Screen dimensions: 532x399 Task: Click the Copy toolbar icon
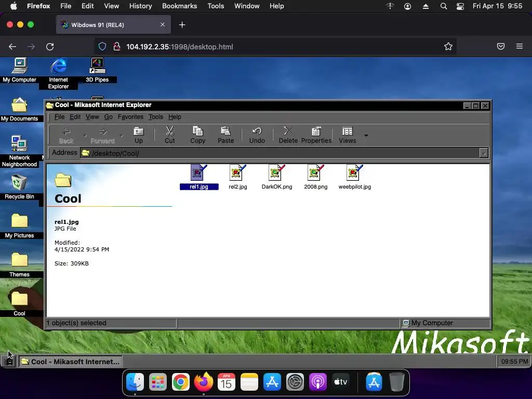click(x=197, y=135)
